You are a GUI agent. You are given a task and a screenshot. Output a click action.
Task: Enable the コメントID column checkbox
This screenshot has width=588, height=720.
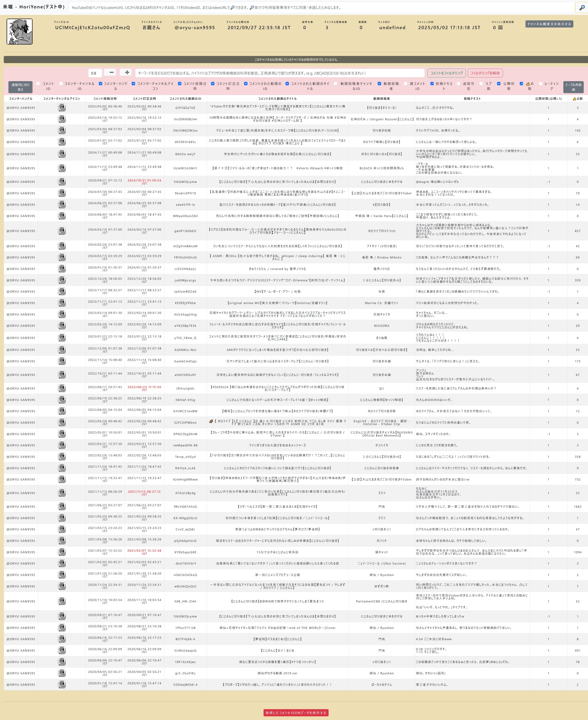(38, 84)
